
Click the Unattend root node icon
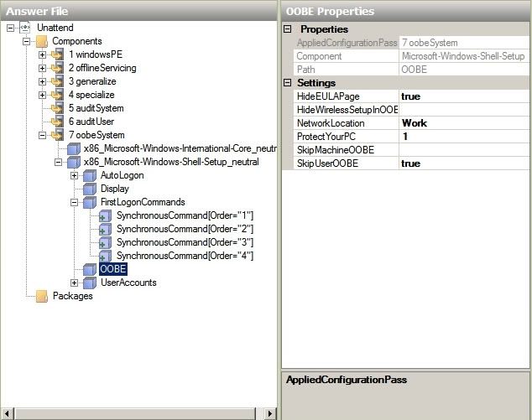25,28
